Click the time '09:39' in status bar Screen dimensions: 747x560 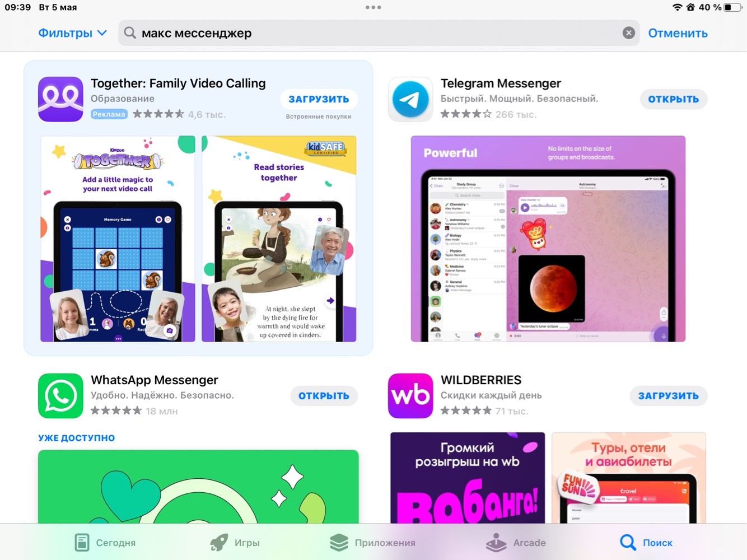pyautogui.click(x=17, y=7)
